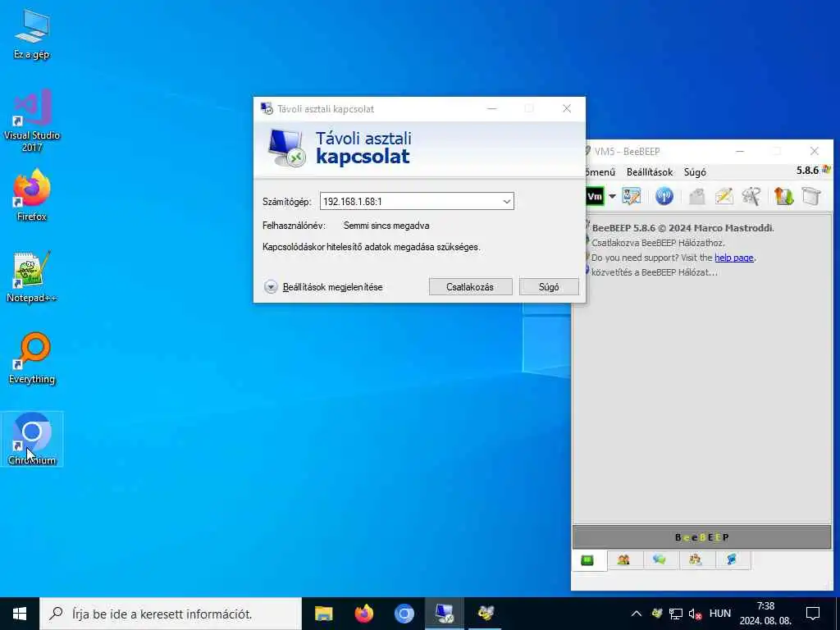The width and height of the screenshot is (840, 630).
Task: Click the Remote Desktop title bar icon
Action: [x=267, y=109]
